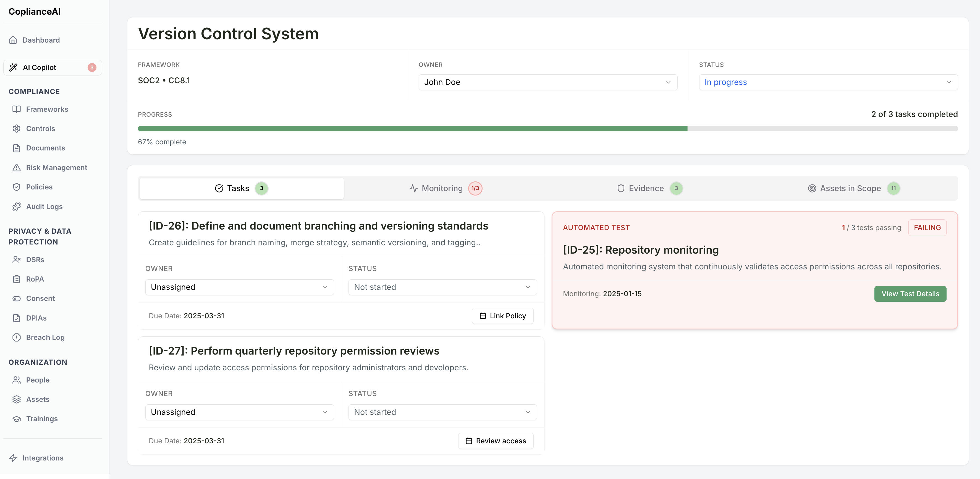Select the Assets stack icon
This screenshot has height=479, width=980.
(x=17, y=399)
